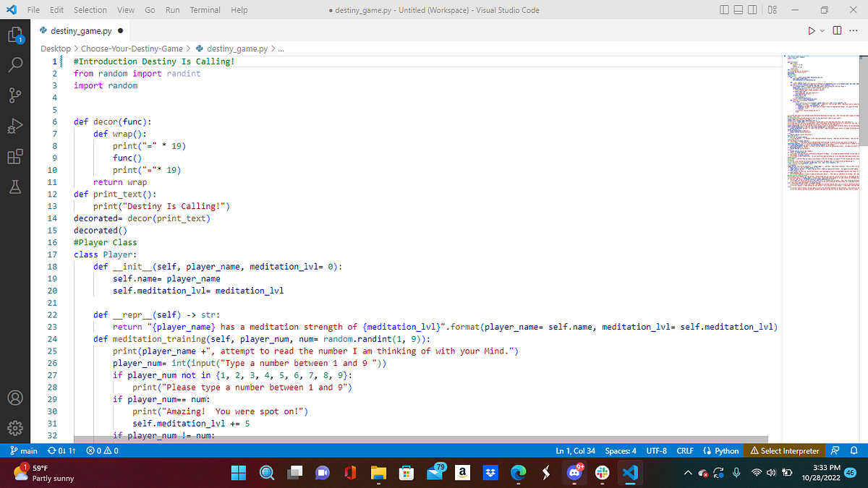Close unsaved tab via dot indicator
The width and height of the screenshot is (868, 488).
click(119, 31)
